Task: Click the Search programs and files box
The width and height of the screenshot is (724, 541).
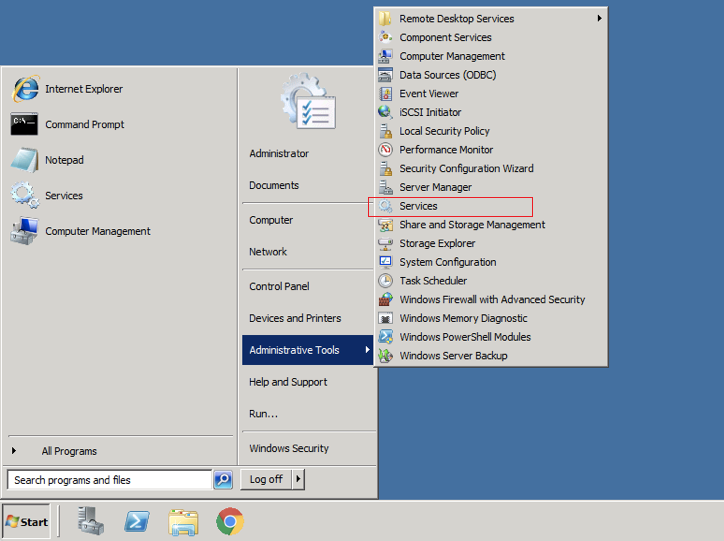Action: point(109,480)
